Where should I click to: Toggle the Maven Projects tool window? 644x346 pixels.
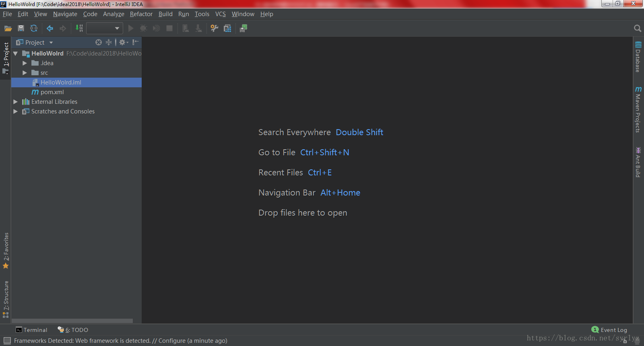(638, 109)
